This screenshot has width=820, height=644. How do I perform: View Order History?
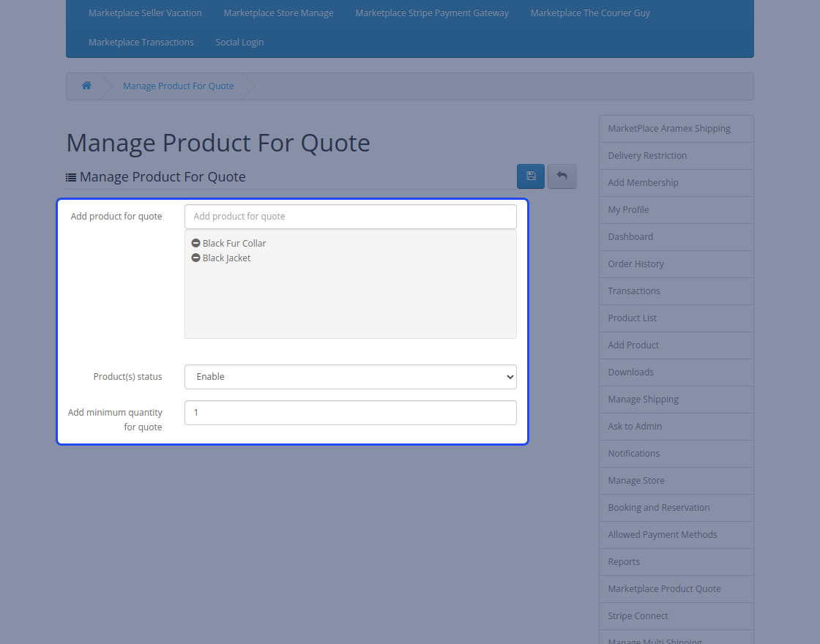click(676, 264)
